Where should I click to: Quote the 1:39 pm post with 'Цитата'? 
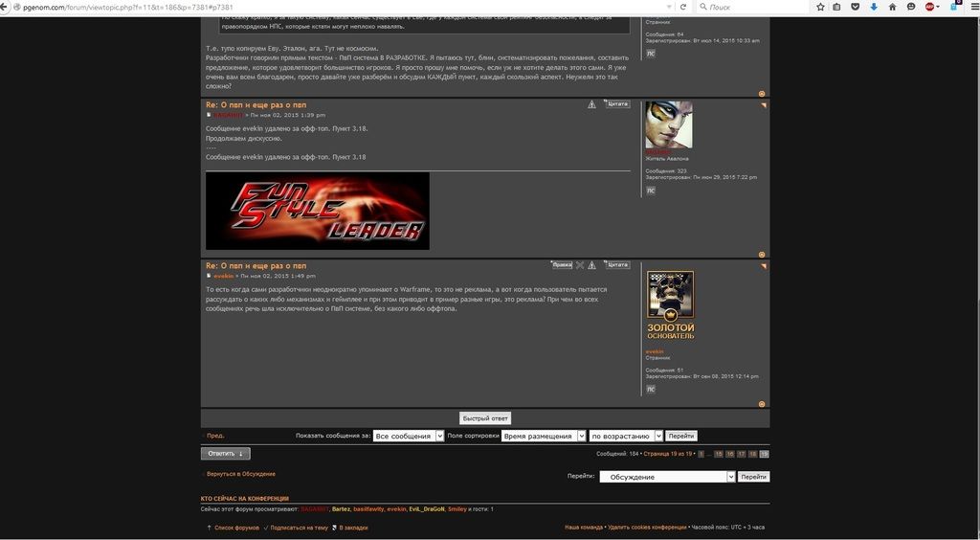617,104
